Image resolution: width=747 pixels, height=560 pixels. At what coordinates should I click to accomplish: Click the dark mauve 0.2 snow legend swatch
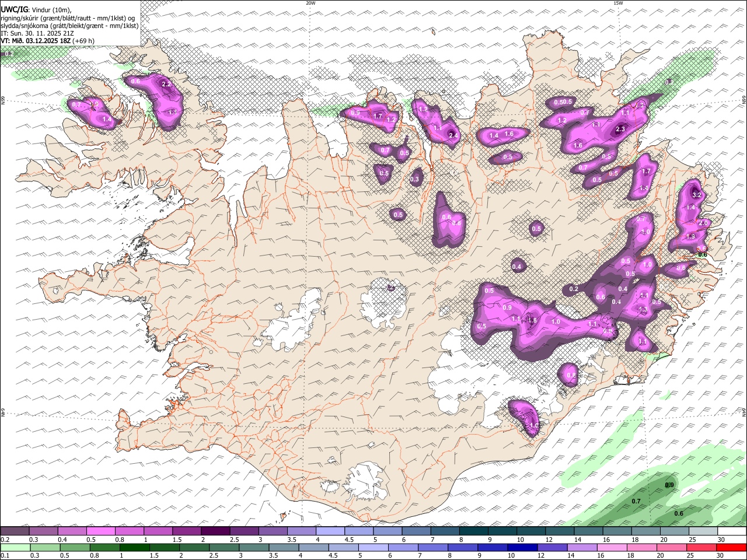point(15,531)
